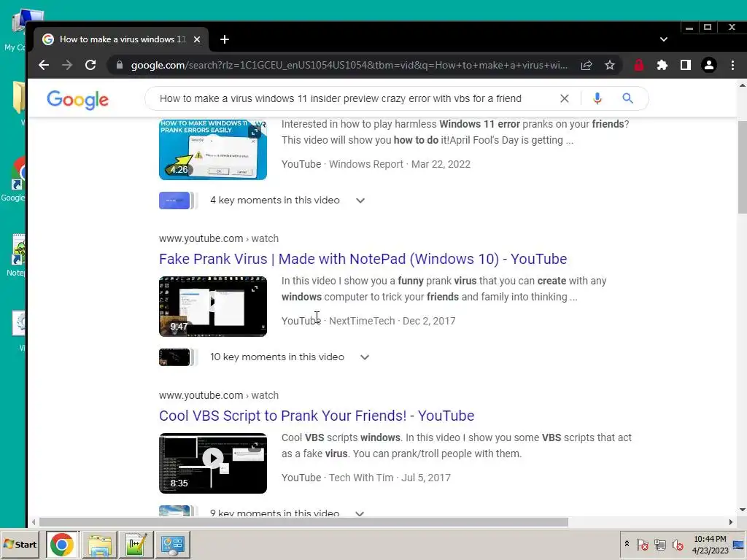747x560 pixels.
Task: Play the 9:47 Fake Prank Virus thumbnail
Action: pos(213,307)
